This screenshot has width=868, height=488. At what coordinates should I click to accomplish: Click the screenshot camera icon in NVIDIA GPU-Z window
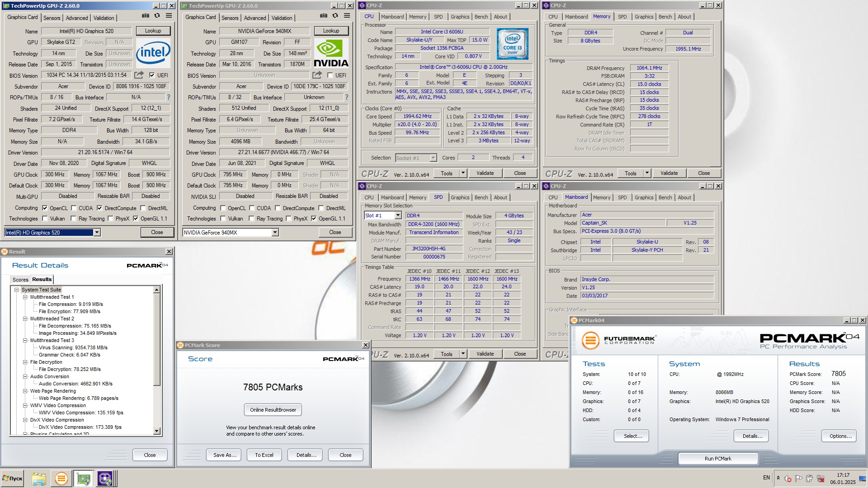[x=323, y=15]
